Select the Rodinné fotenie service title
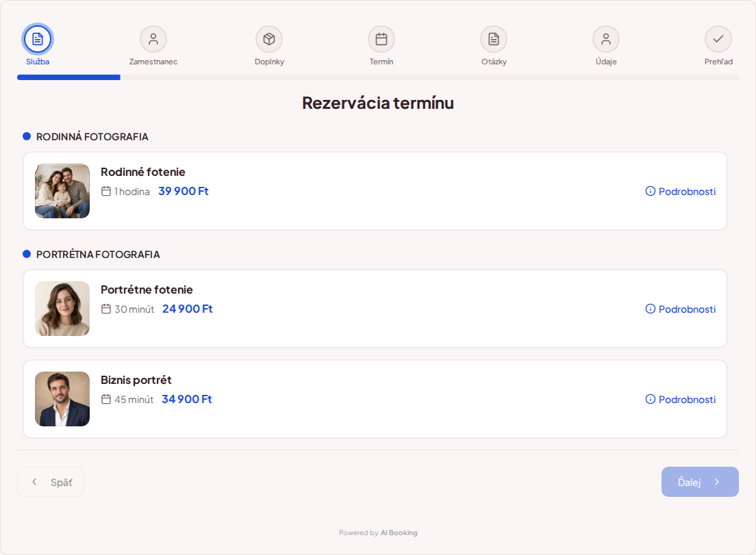The width and height of the screenshot is (756, 555). click(x=142, y=172)
